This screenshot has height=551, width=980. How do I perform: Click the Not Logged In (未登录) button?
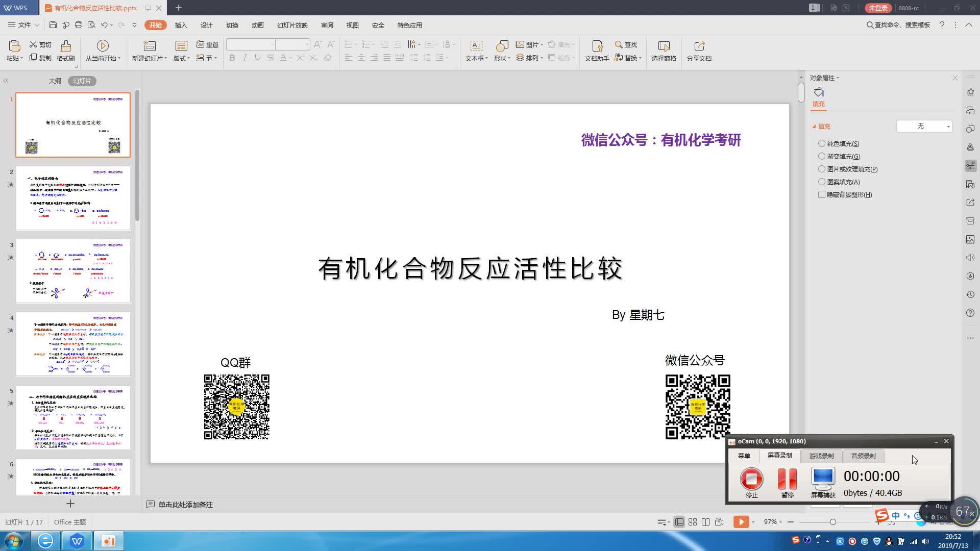click(878, 8)
